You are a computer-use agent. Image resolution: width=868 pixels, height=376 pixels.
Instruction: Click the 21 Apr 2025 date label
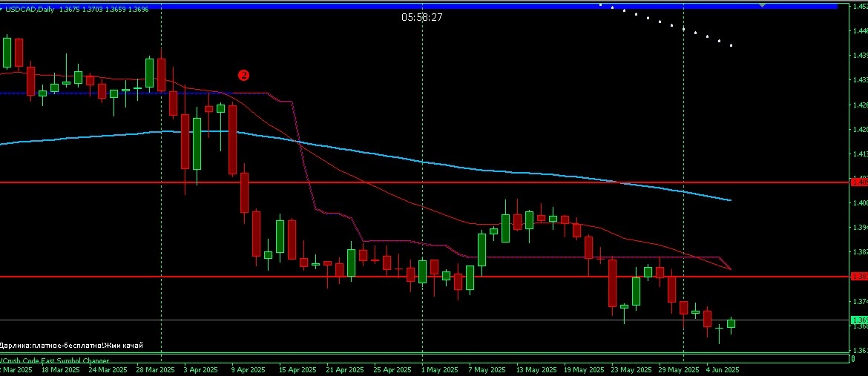click(344, 369)
